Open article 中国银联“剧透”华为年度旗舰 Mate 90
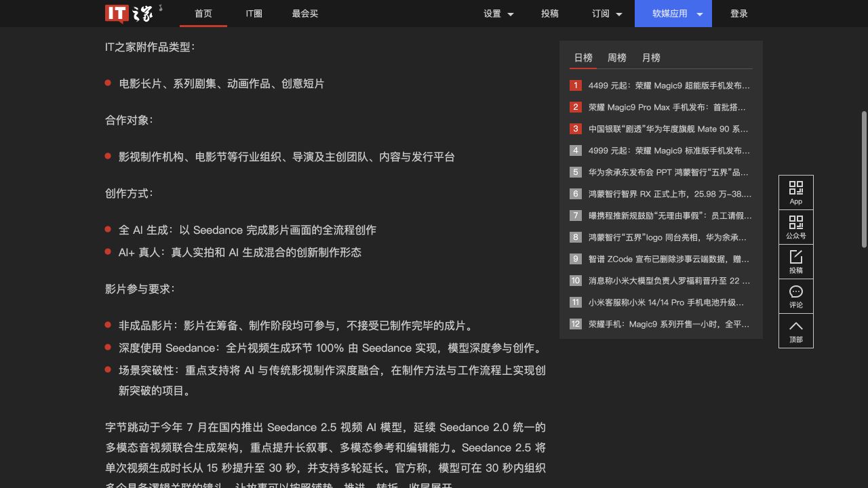Viewport: 868px width, 488px height. tap(669, 129)
